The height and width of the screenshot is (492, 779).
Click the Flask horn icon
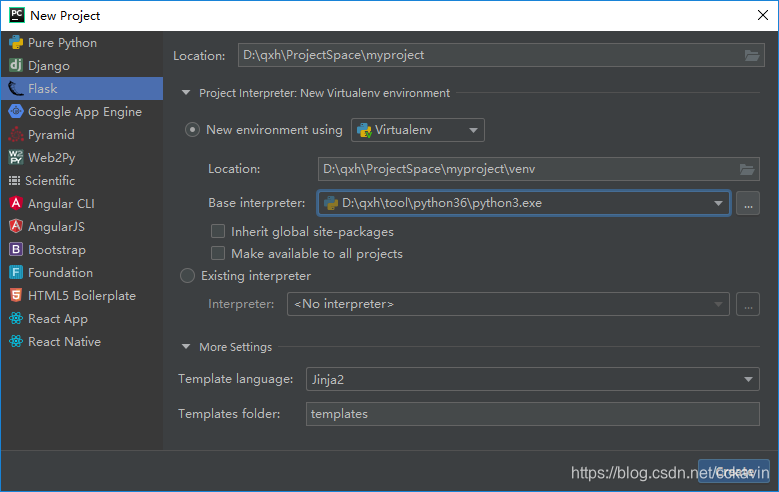pyautogui.click(x=16, y=88)
